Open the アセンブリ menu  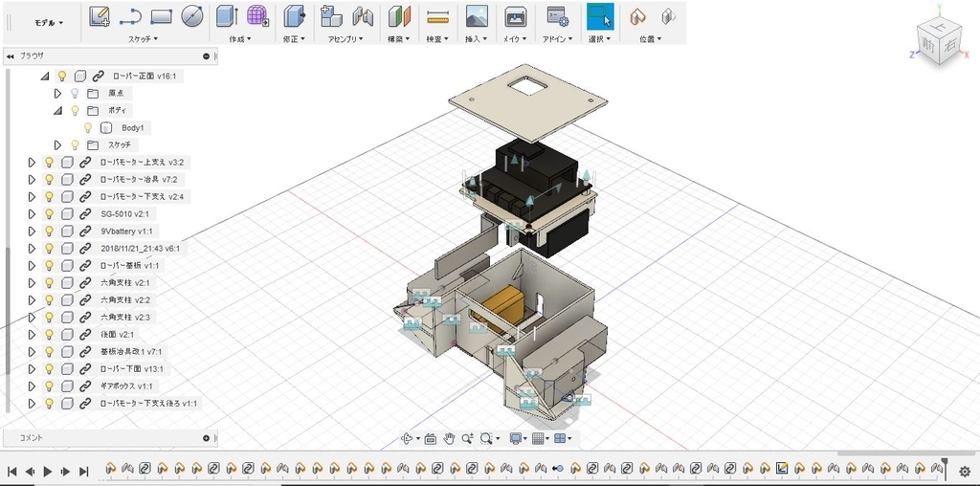point(345,38)
